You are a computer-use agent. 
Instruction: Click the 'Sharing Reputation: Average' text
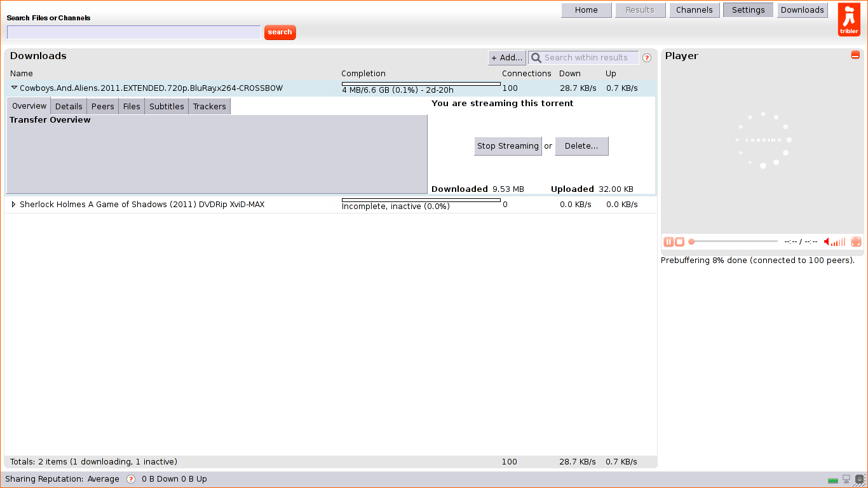[x=62, y=479]
